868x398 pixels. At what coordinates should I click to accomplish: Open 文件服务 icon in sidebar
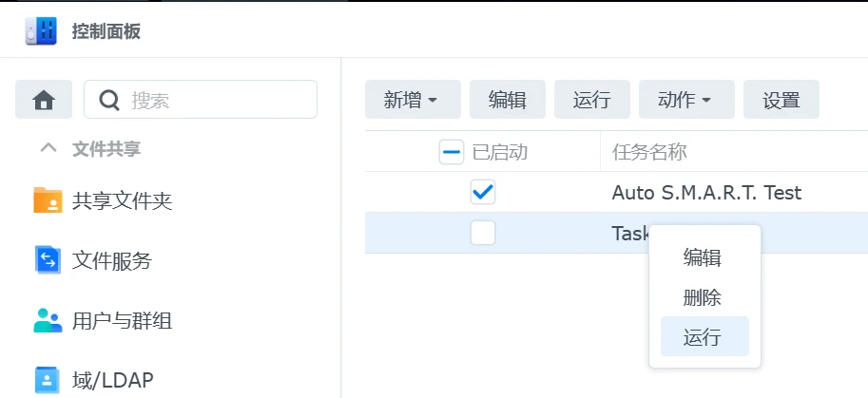[x=48, y=260]
